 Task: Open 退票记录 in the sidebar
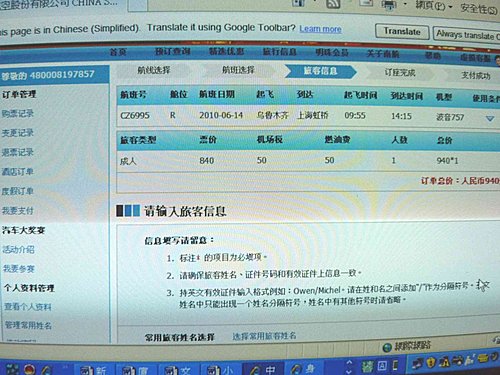[18, 152]
